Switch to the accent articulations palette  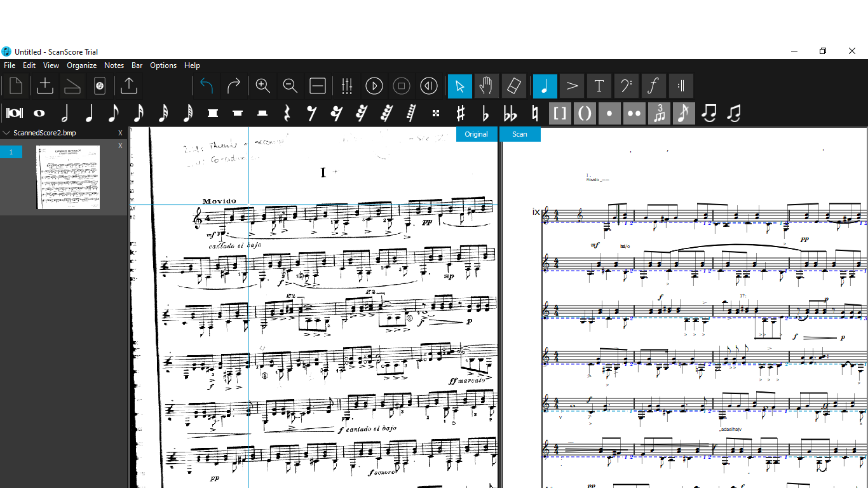(572, 86)
